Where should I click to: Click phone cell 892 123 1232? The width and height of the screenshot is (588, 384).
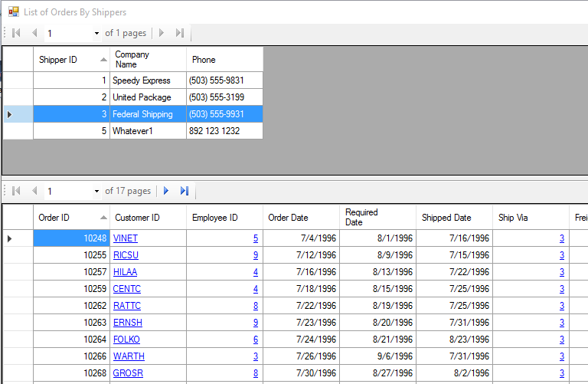[224, 131]
